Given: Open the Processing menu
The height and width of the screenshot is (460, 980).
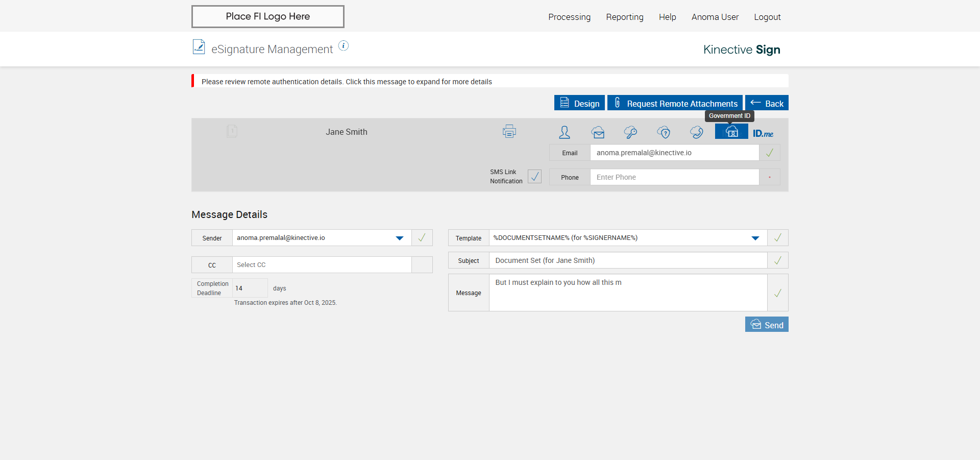Looking at the screenshot, I should pyautogui.click(x=569, y=17).
